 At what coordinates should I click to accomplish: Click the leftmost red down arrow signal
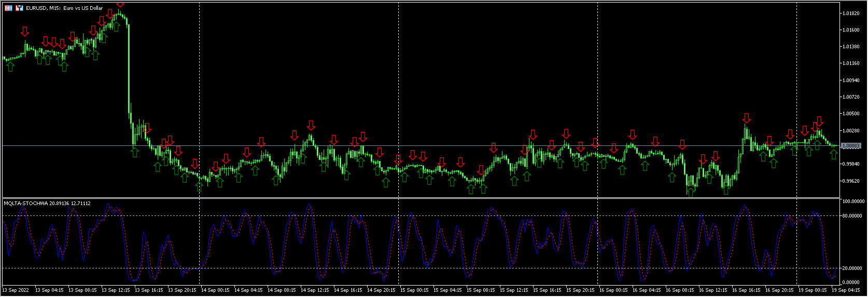tap(25, 31)
